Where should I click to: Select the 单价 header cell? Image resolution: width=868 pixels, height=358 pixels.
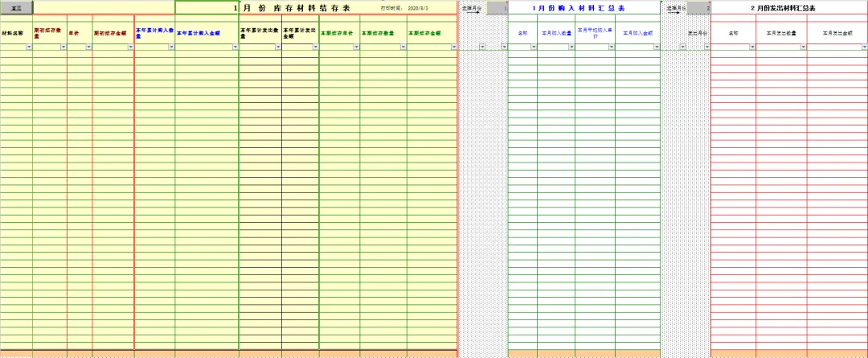tap(80, 33)
